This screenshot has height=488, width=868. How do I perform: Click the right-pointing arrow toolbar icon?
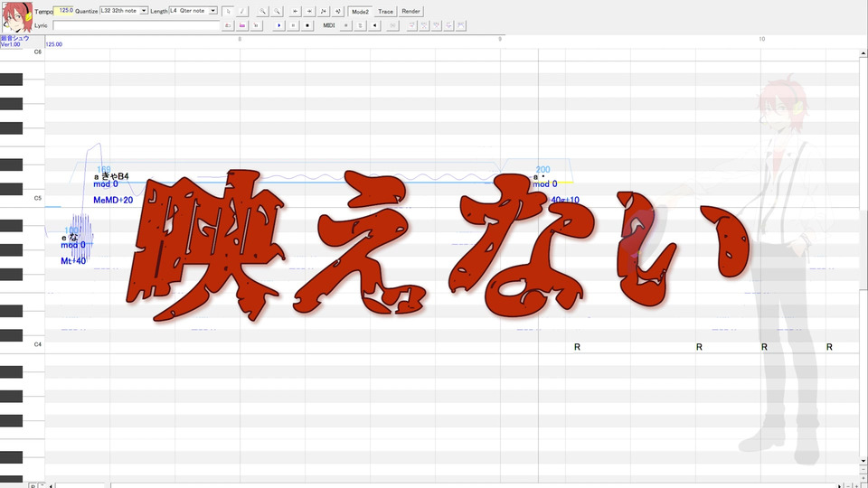click(x=309, y=11)
